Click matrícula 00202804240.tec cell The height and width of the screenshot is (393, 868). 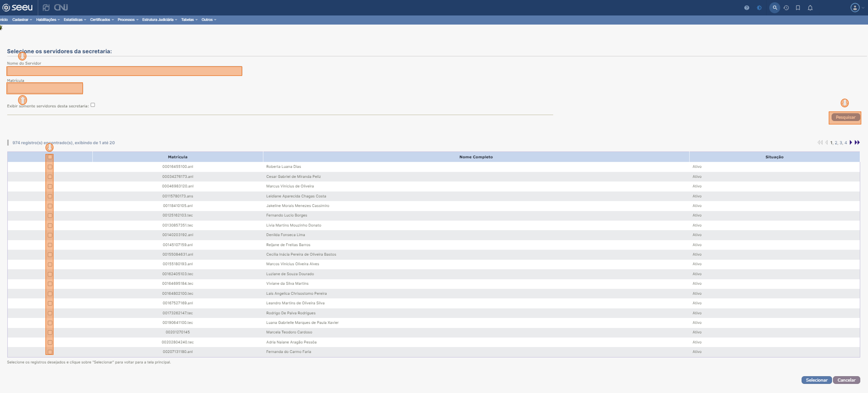tap(178, 342)
